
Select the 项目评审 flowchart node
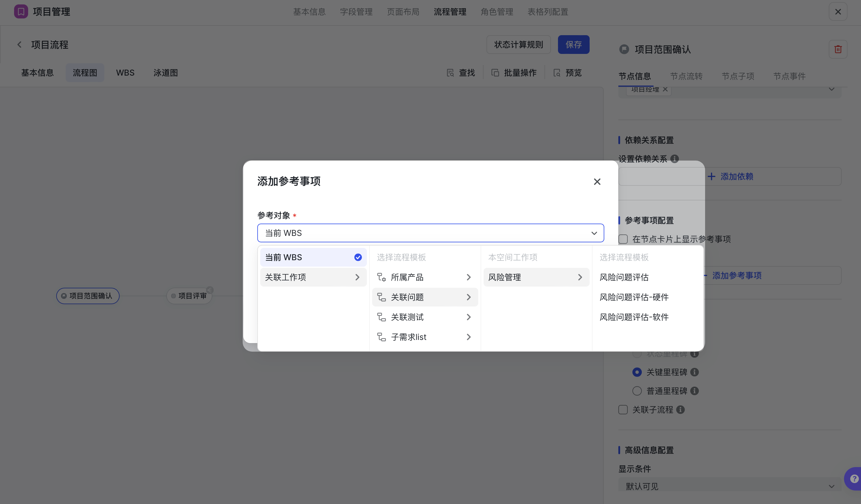(189, 296)
